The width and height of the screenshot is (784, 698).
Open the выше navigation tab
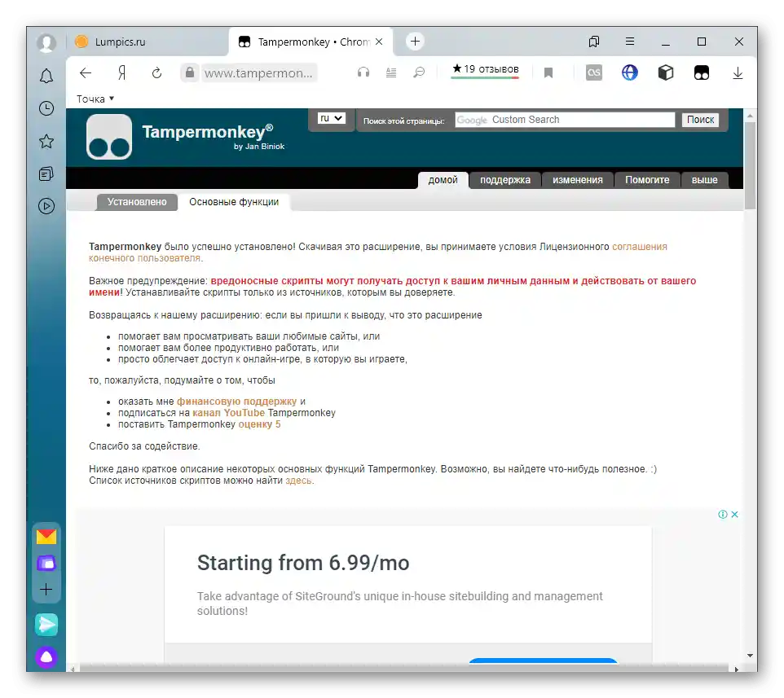tap(704, 180)
